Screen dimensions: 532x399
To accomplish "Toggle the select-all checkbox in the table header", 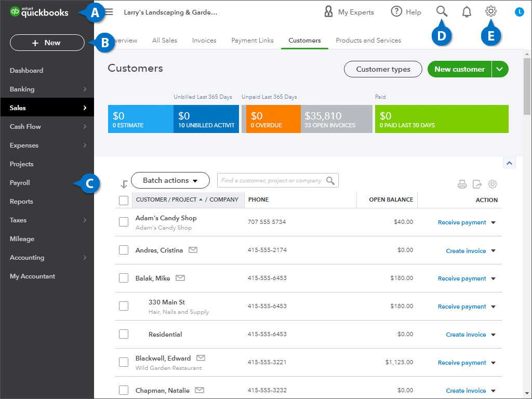I will coord(124,200).
